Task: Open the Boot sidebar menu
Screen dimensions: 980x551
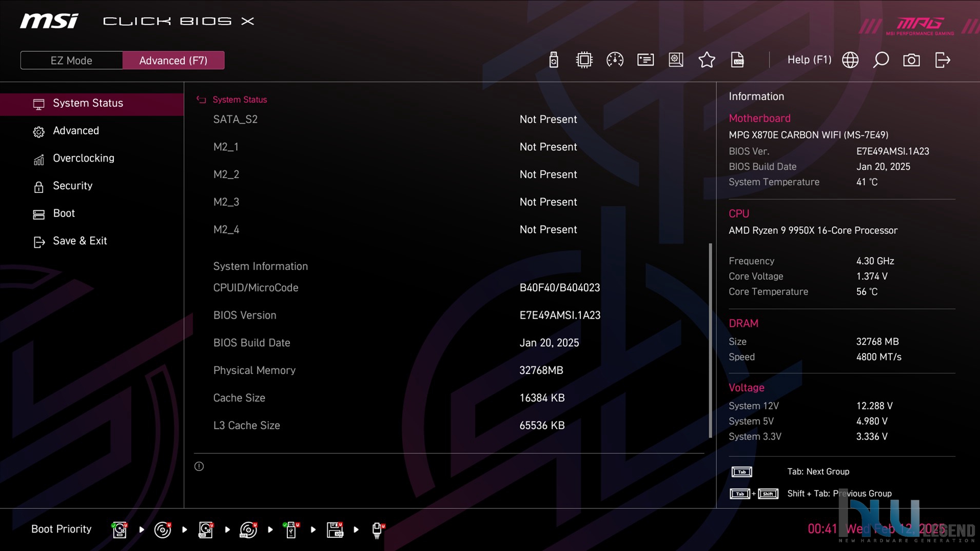Action: click(92, 213)
